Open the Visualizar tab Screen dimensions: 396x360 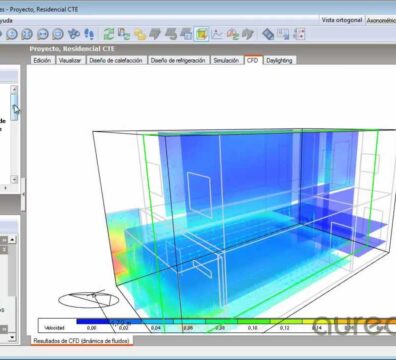[x=70, y=60]
